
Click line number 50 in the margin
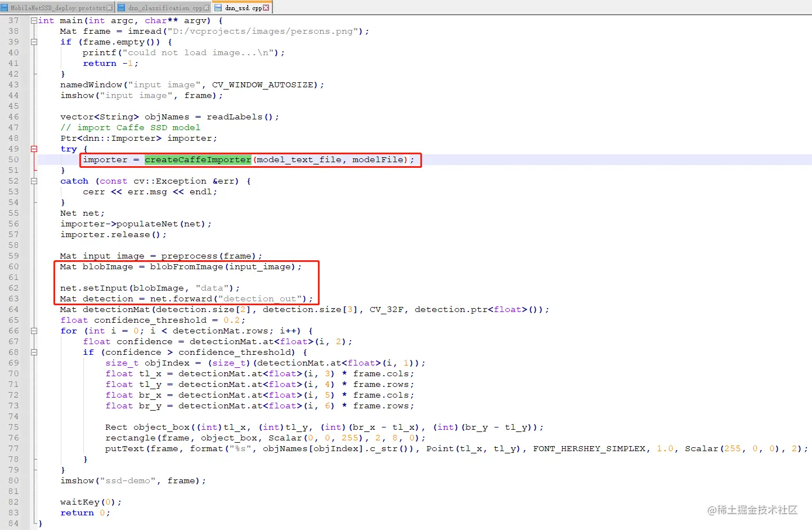pyautogui.click(x=14, y=159)
